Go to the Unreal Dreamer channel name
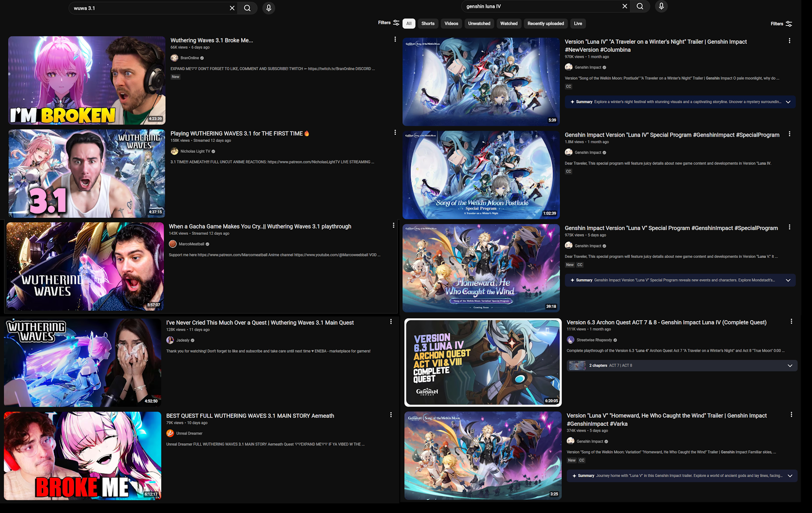The height and width of the screenshot is (513, 812). [x=189, y=433]
